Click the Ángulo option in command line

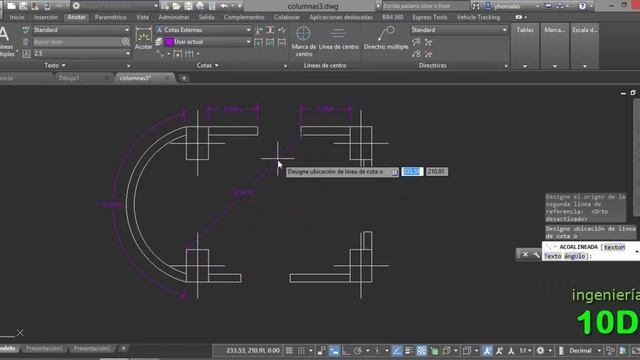coord(575,256)
